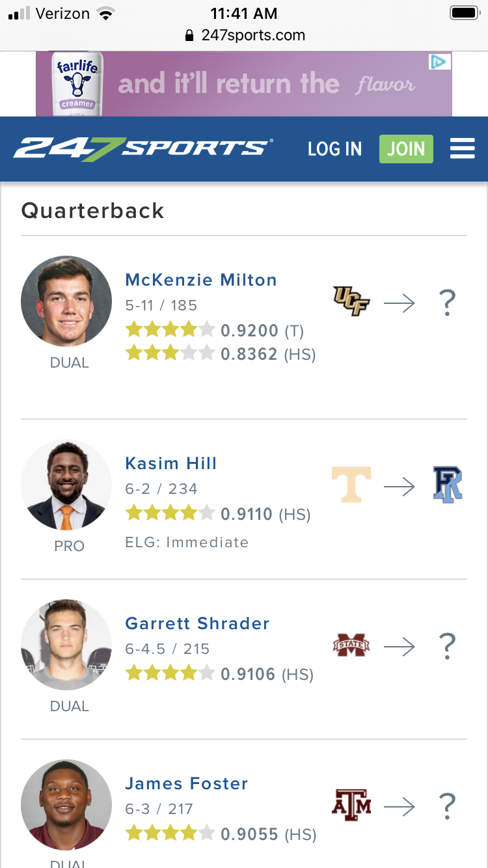Viewport: 488px width, 868px height.
Task: Tap the LOG IN link
Action: (334, 149)
